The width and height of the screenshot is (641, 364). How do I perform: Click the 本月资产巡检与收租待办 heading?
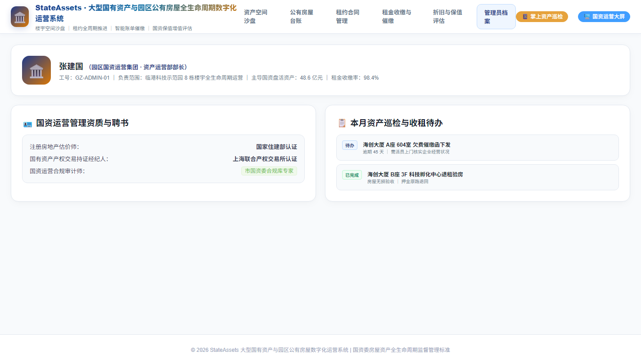397,123
